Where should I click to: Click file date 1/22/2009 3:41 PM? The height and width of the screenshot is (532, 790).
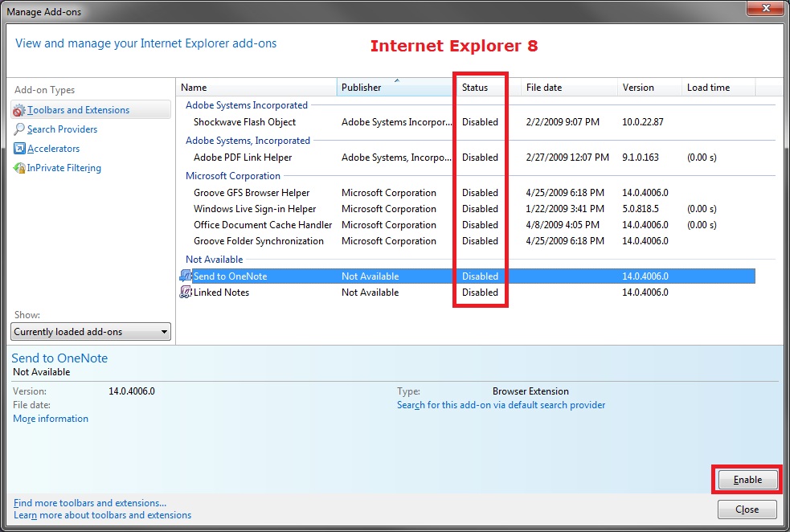[565, 209]
